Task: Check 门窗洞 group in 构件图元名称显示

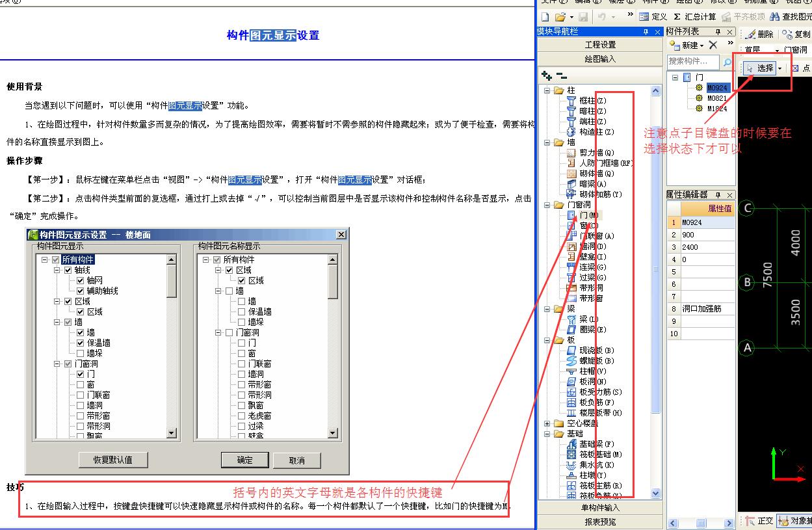Action: pos(229,332)
